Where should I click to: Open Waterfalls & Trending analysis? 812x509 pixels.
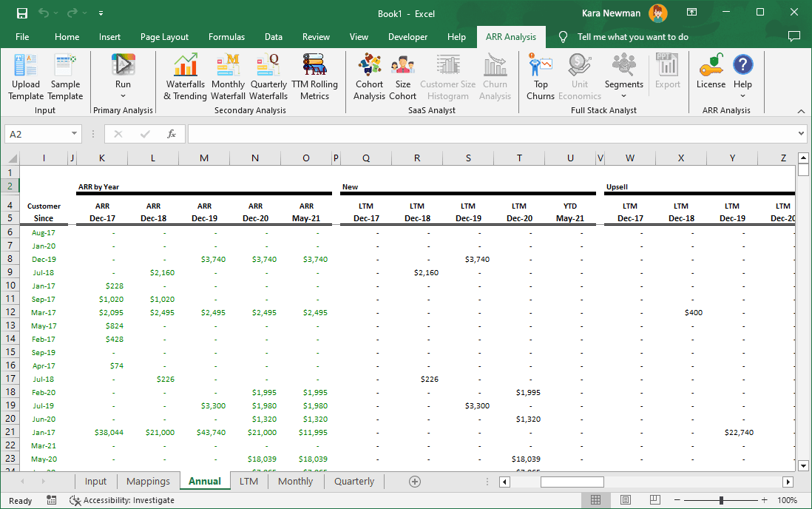tap(185, 74)
